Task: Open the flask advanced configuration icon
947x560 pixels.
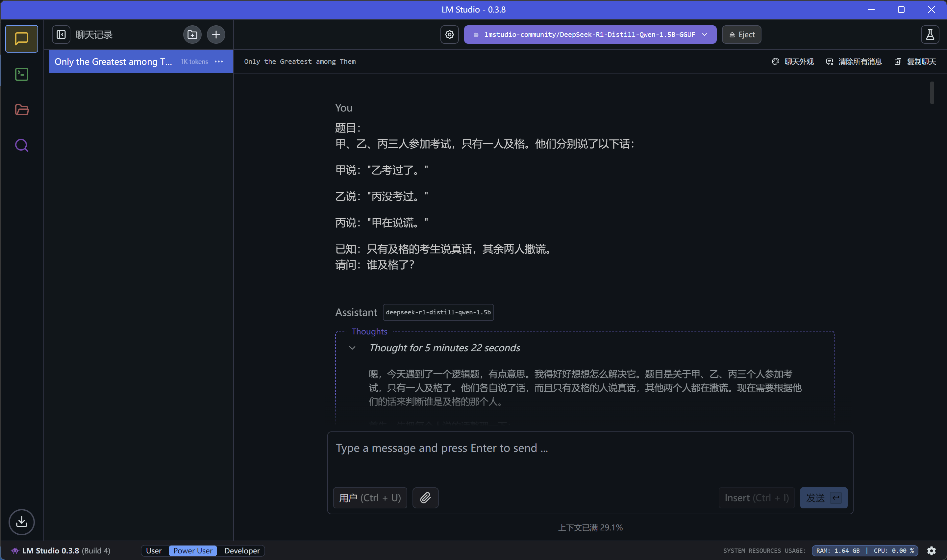Action: [x=930, y=35]
